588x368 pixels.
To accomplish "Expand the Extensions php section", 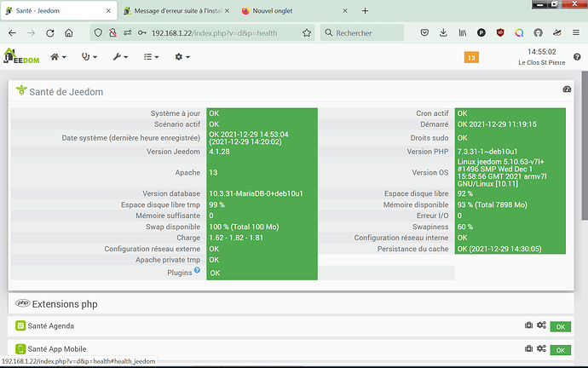I will (65, 304).
